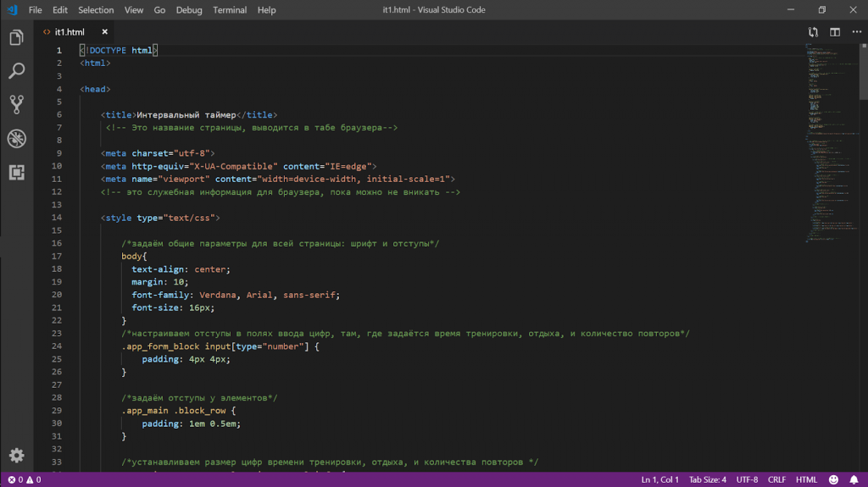
Task: Open the Extensions view
Action: (x=16, y=173)
